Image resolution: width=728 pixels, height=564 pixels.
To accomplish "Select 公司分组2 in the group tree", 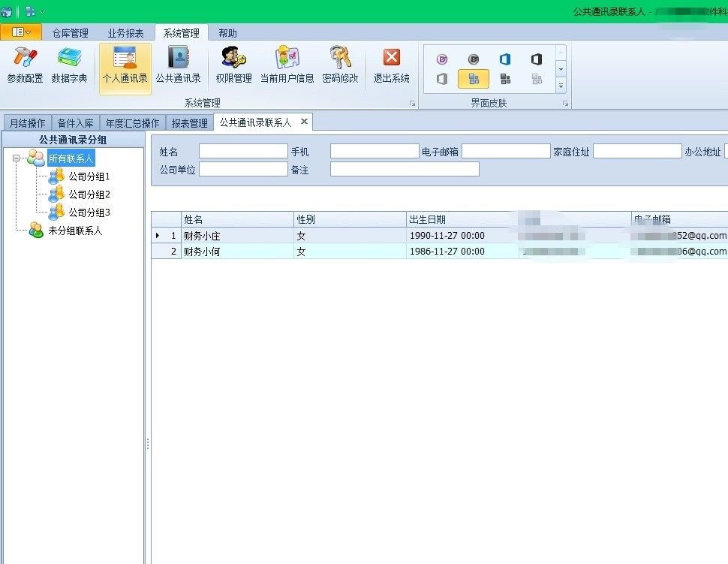I will click(89, 195).
